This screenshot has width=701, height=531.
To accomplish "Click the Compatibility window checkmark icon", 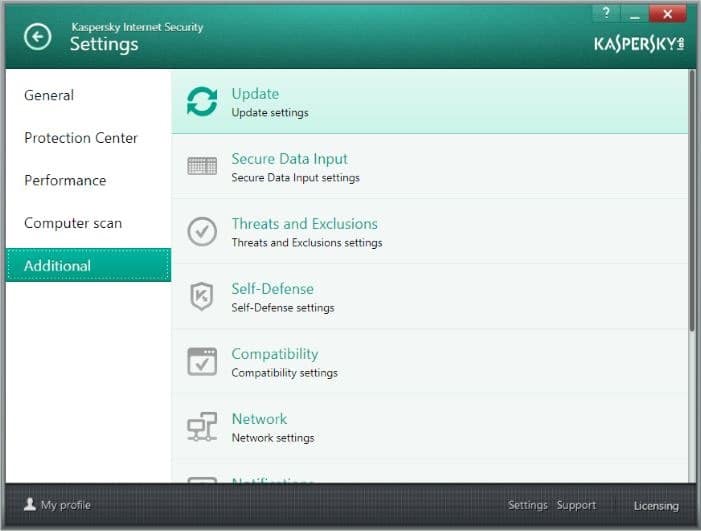I will point(202,361).
